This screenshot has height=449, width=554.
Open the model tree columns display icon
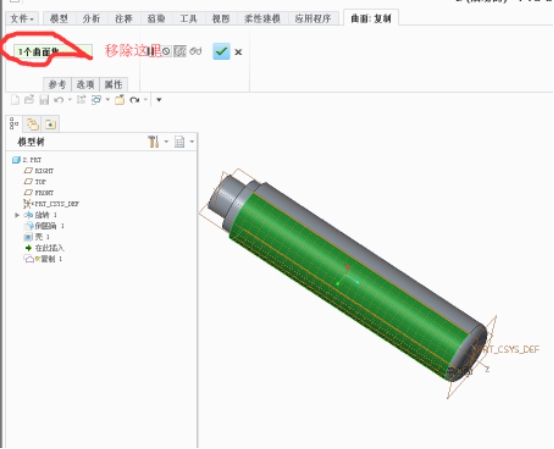[179, 142]
